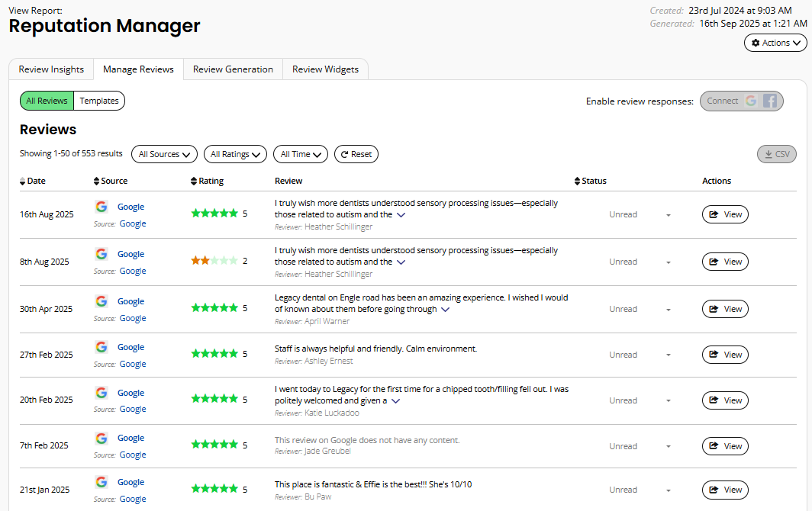View Jade Greubel's review
The height and width of the screenshot is (511, 812).
pos(725,445)
